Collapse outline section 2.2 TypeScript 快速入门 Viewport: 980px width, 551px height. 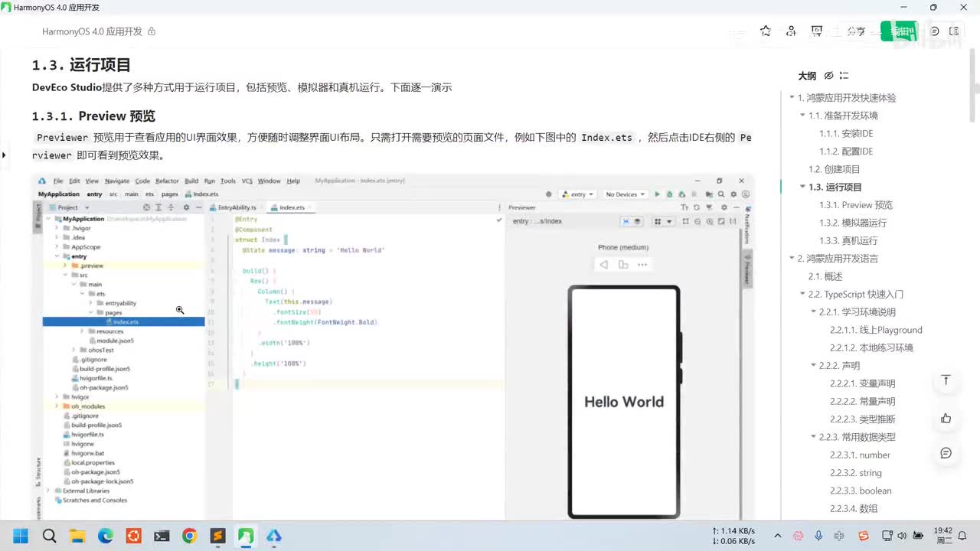pyautogui.click(x=802, y=294)
